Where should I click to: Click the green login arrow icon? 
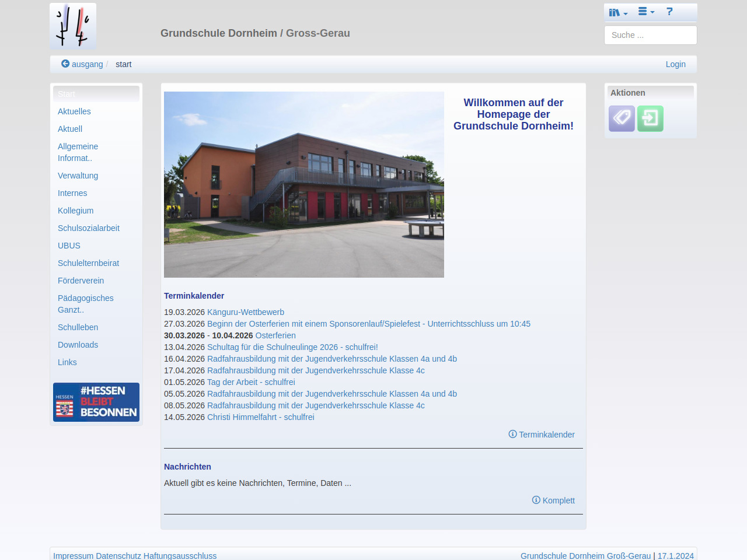tap(650, 118)
